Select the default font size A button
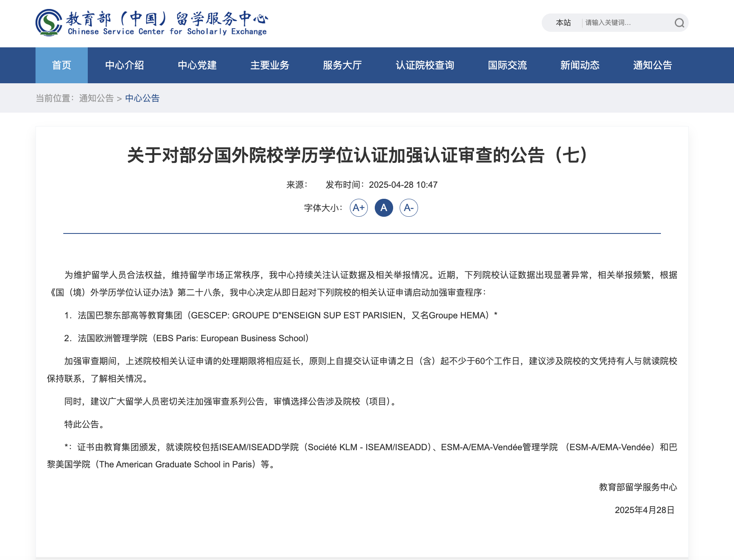 point(384,208)
